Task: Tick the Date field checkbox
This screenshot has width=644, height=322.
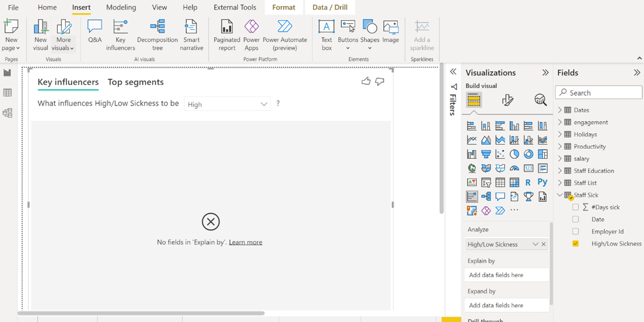Action: pyautogui.click(x=576, y=219)
